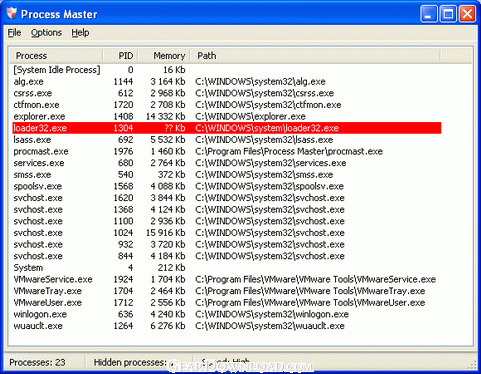The image size is (481, 374).
Task: Click the procmast.exe path in Program Files
Action: click(289, 151)
